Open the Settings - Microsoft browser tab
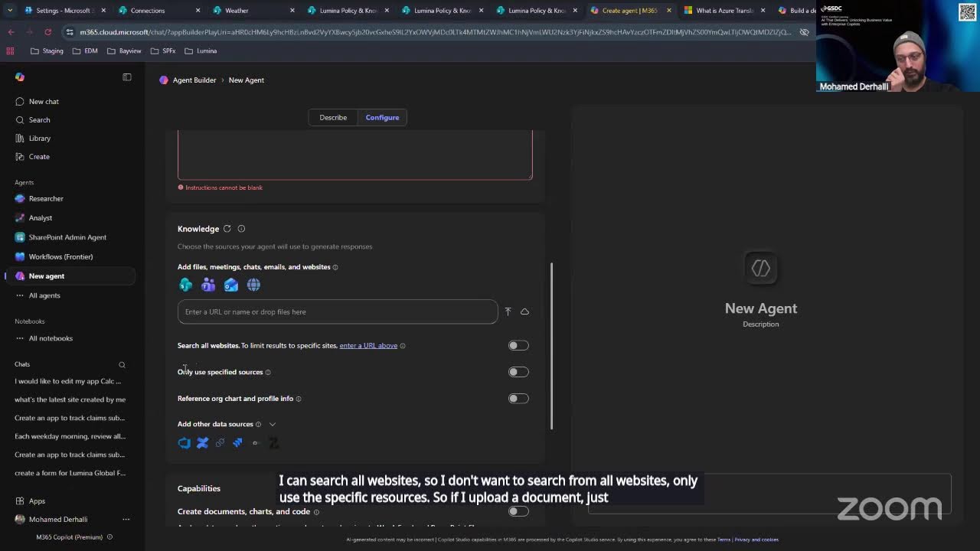The image size is (980, 551). tap(64, 11)
